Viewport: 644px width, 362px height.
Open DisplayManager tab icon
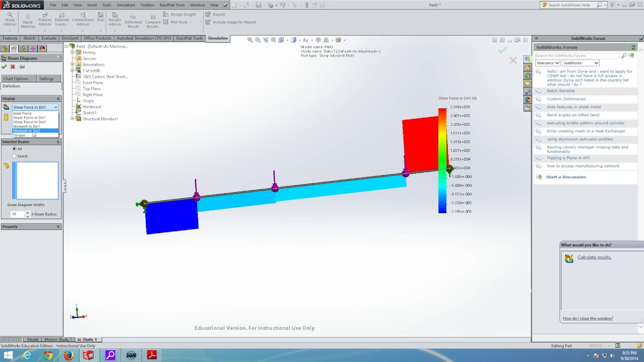tap(42, 49)
